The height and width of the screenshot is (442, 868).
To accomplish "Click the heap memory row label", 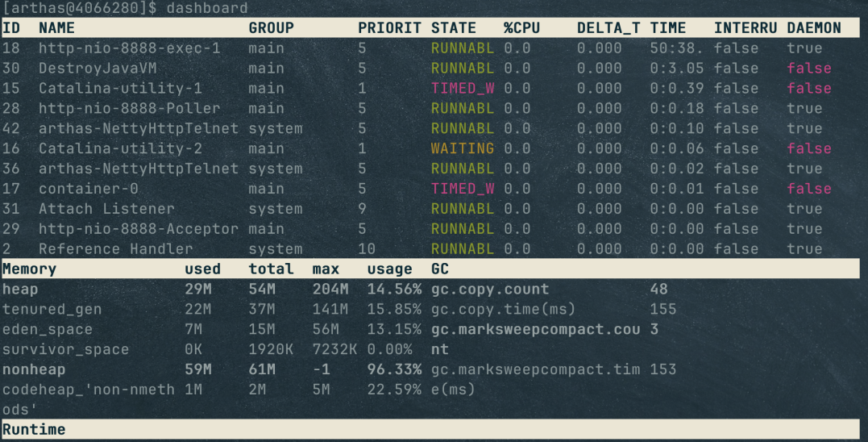I will pyautogui.click(x=20, y=289).
